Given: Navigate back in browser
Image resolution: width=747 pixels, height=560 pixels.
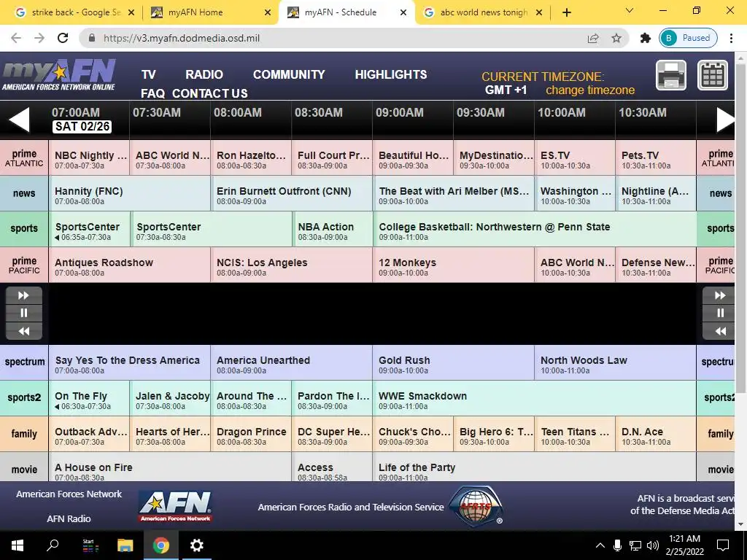Looking at the screenshot, I should point(16,38).
